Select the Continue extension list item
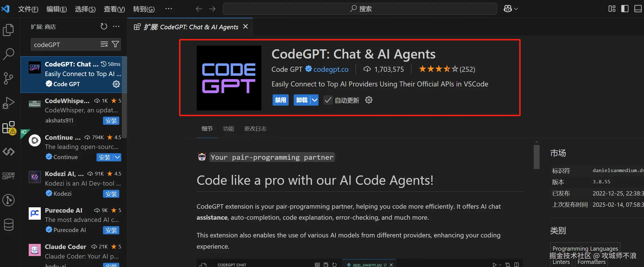This screenshot has width=644, height=267. (74, 147)
